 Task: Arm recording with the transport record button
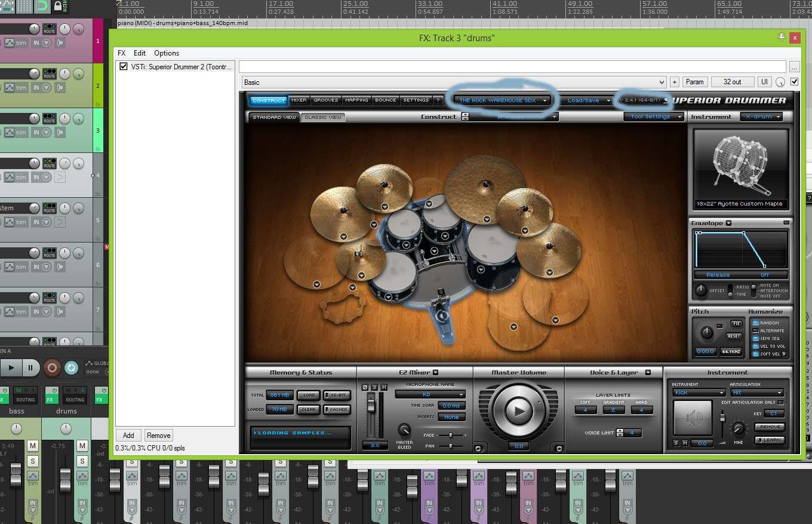tap(52, 367)
